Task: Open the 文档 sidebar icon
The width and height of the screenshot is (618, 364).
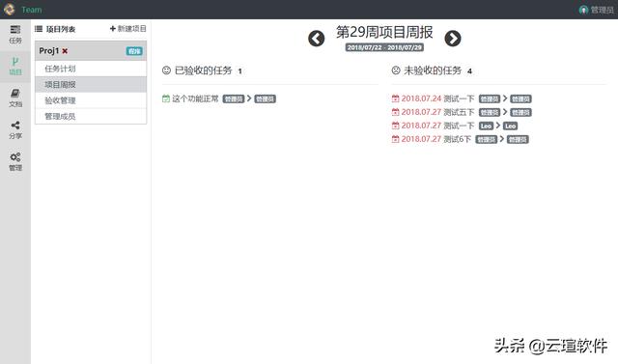Action: coord(15,98)
